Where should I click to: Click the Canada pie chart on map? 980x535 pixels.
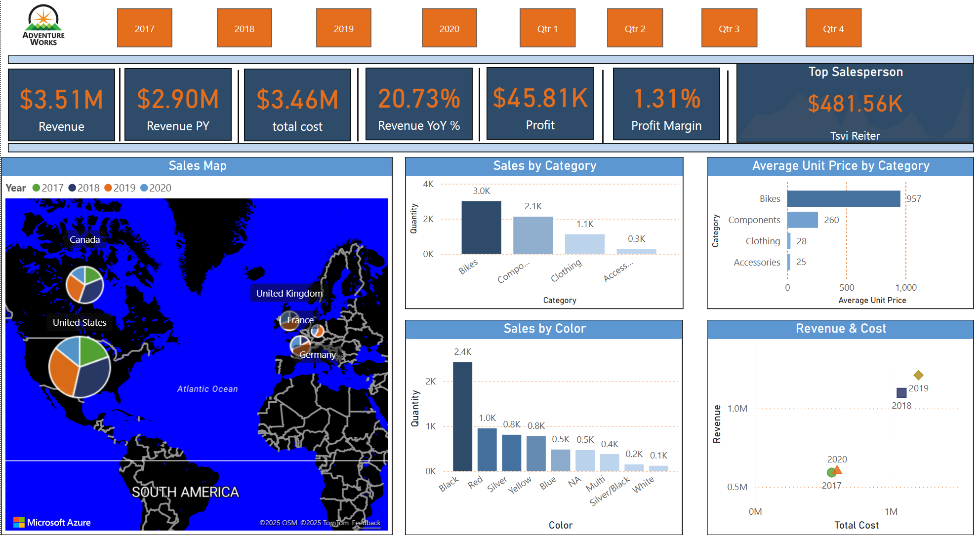point(85,285)
